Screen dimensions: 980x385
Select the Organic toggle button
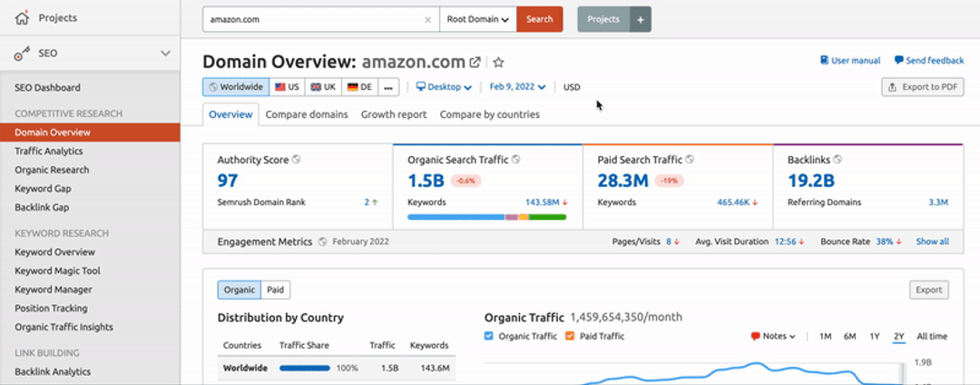(240, 290)
